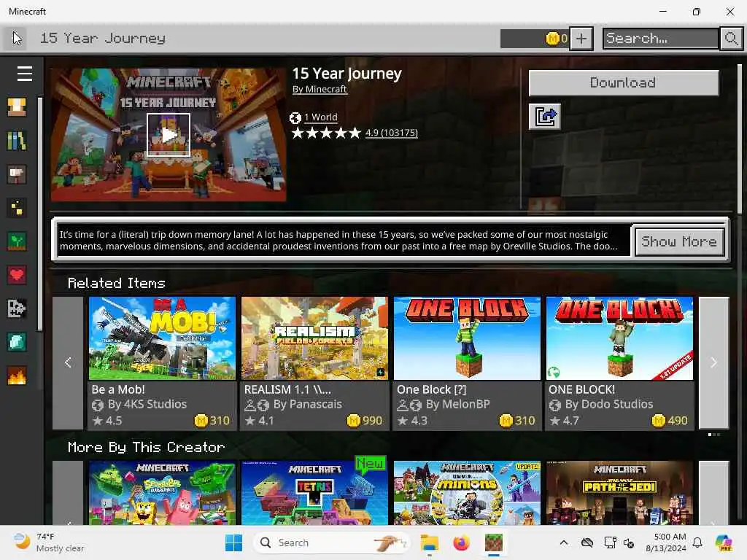The height and width of the screenshot is (560, 747).
Task: Go to next Related Items page
Action: click(713, 363)
